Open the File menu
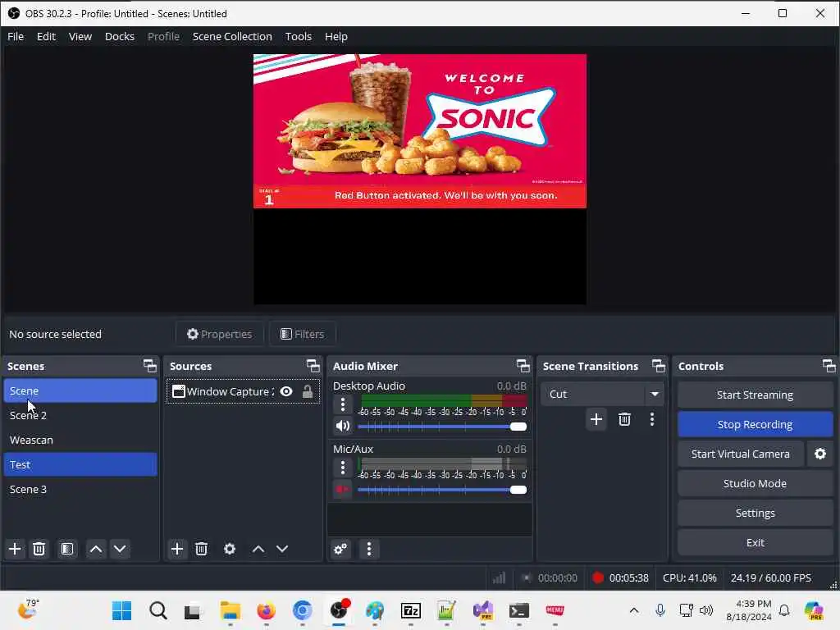Screen dimensions: 840x630 [x=16, y=36]
